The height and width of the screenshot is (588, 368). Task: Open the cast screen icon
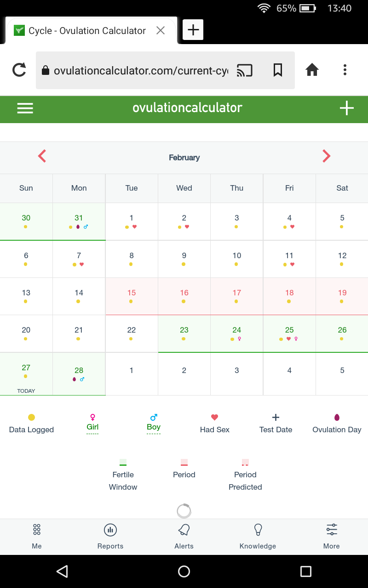click(x=245, y=70)
